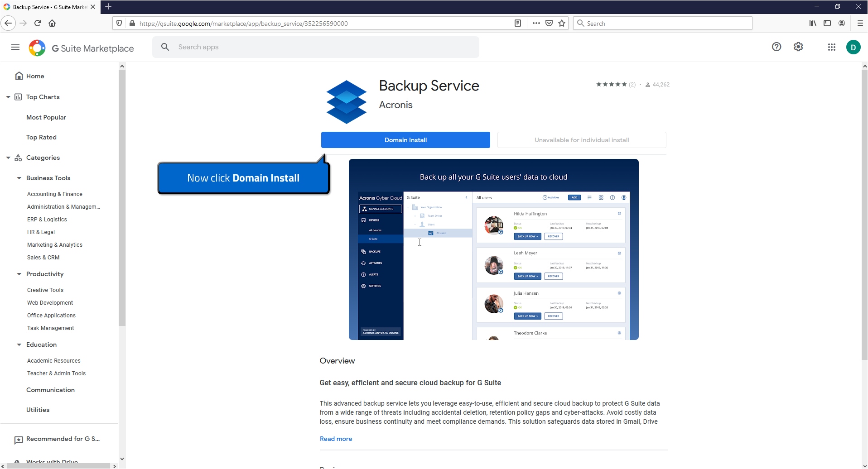Show tracking protection shield info
Viewport: 868px width, 469px height.
(119, 23)
